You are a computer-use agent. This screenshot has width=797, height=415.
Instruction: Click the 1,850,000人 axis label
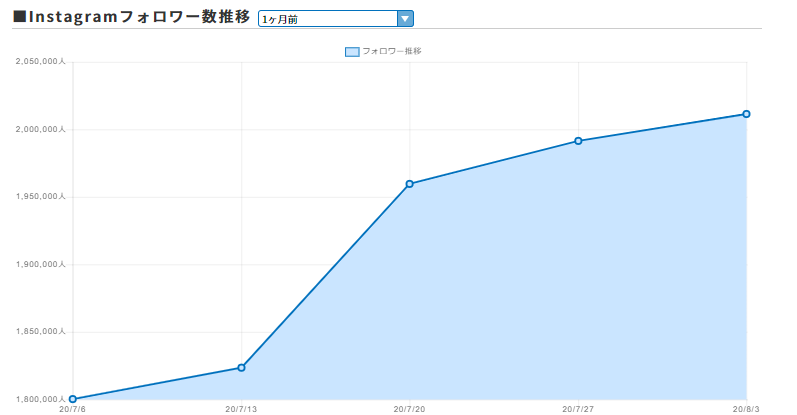click(41, 332)
